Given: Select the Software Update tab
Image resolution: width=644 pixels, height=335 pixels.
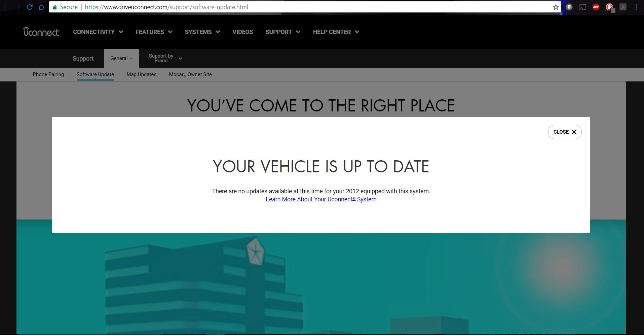Looking at the screenshot, I should [x=95, y=74].
